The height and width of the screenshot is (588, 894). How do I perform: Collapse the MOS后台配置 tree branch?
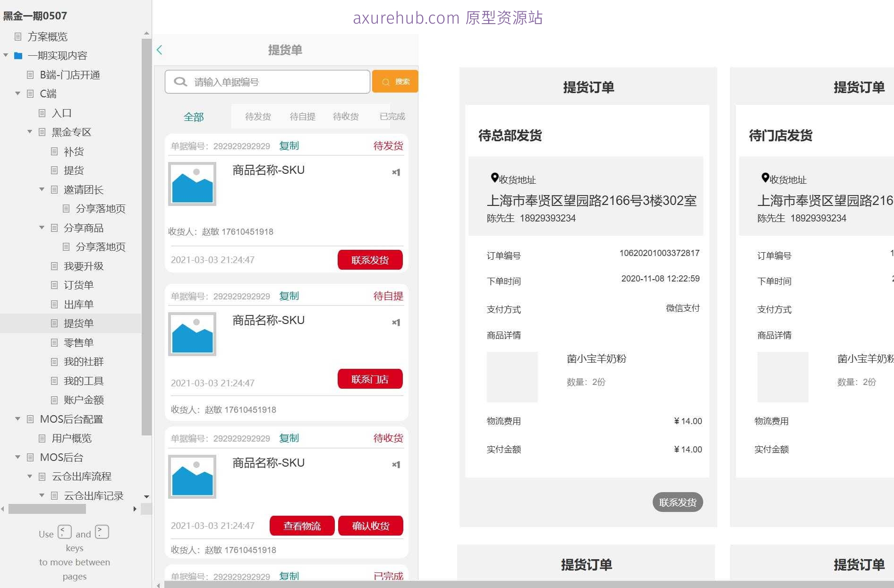pyautogui.click(x=17, y=419)
